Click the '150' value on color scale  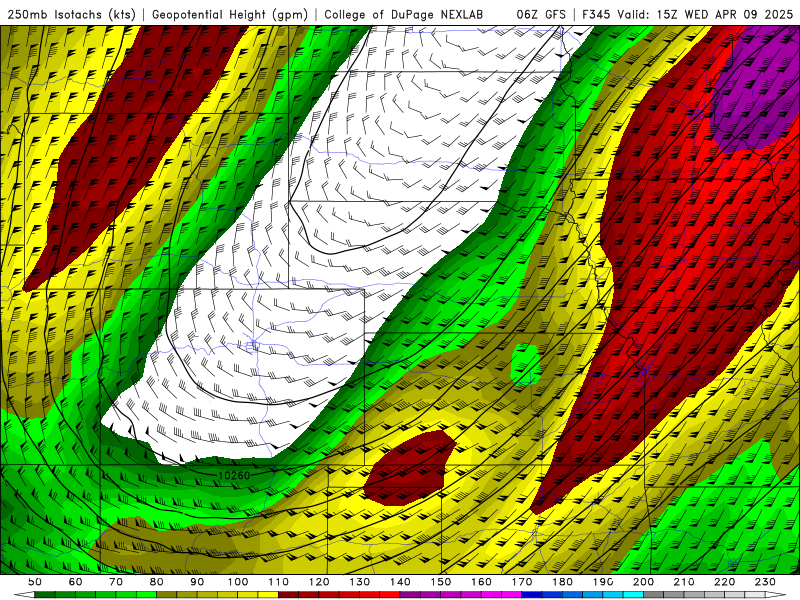click(x=441, y=582)
